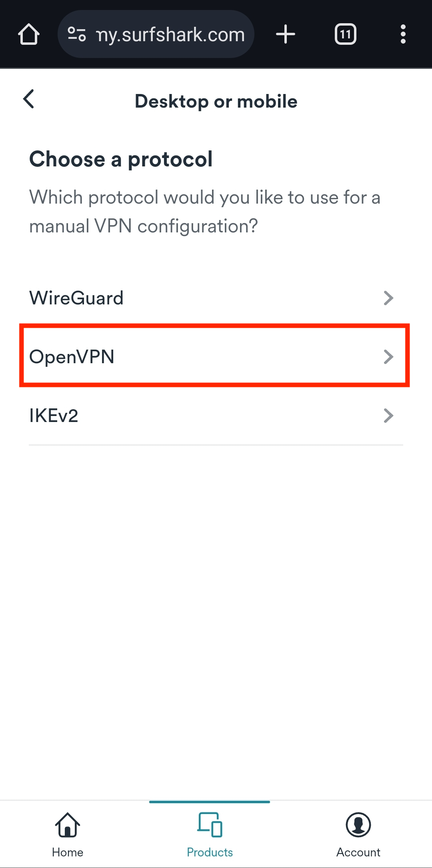Screen dimensions: 432x868
Task: Choose the WireGuard protocol label
Action: point(76,298)
